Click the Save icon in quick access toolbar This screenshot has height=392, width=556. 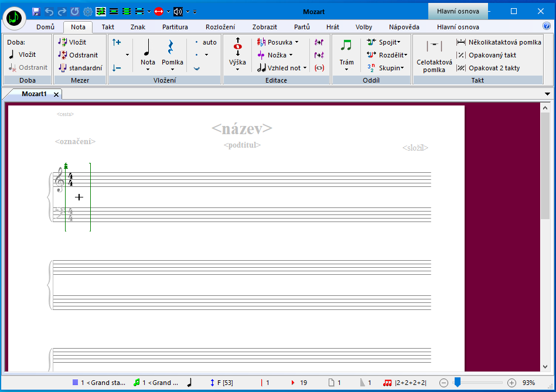[36, 12]
